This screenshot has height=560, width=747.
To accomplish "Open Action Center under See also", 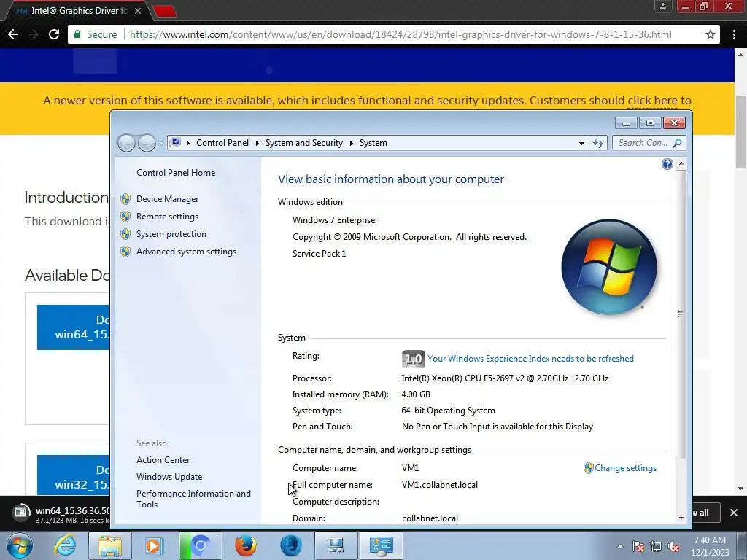I will pos(163,460).
